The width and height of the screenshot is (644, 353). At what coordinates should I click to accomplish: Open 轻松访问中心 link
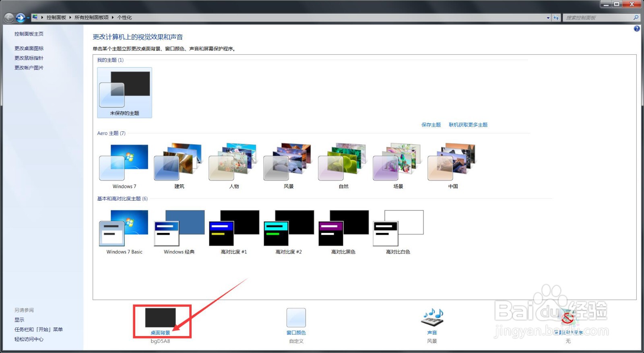(x=29, y=339)
